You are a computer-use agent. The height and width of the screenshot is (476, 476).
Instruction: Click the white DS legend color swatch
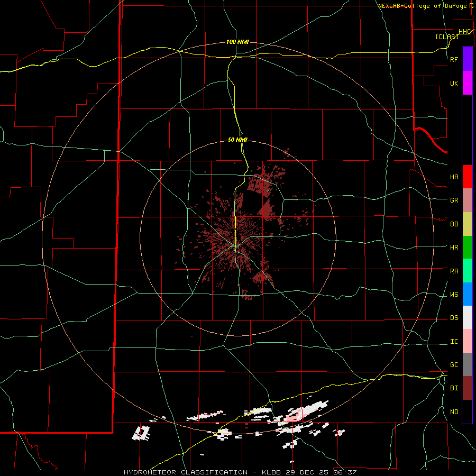(467, 317)
